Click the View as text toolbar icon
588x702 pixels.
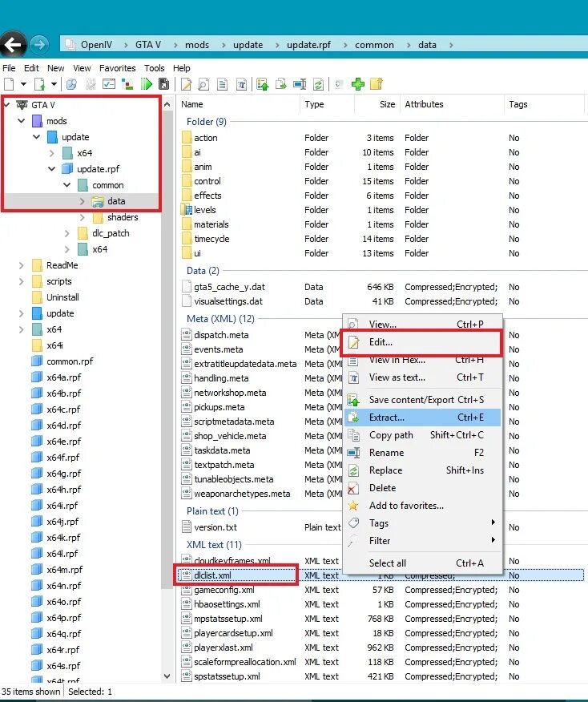[242, 84]
